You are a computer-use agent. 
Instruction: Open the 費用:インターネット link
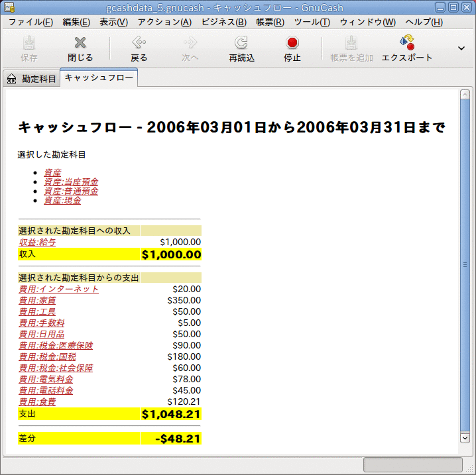pyautogui.click(x=58, y=289)
